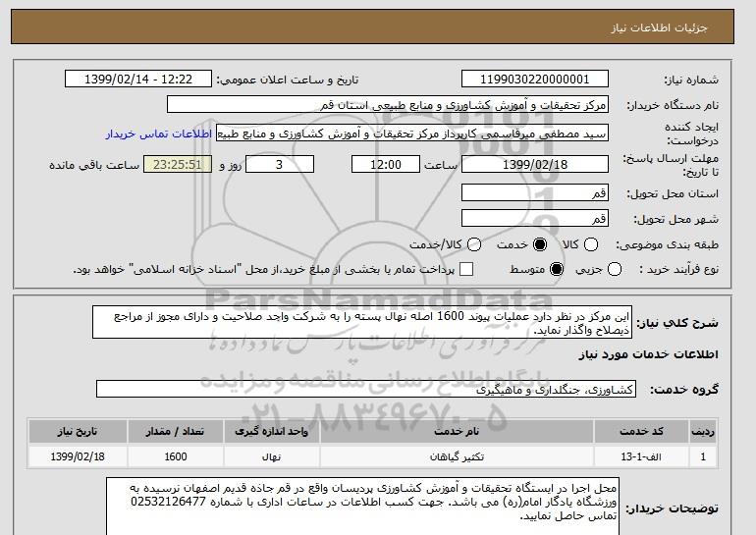This screenshot has width=756, height=535.
Task: Click the remaining time field 23:25:51
Action: [x=178, y=164]
